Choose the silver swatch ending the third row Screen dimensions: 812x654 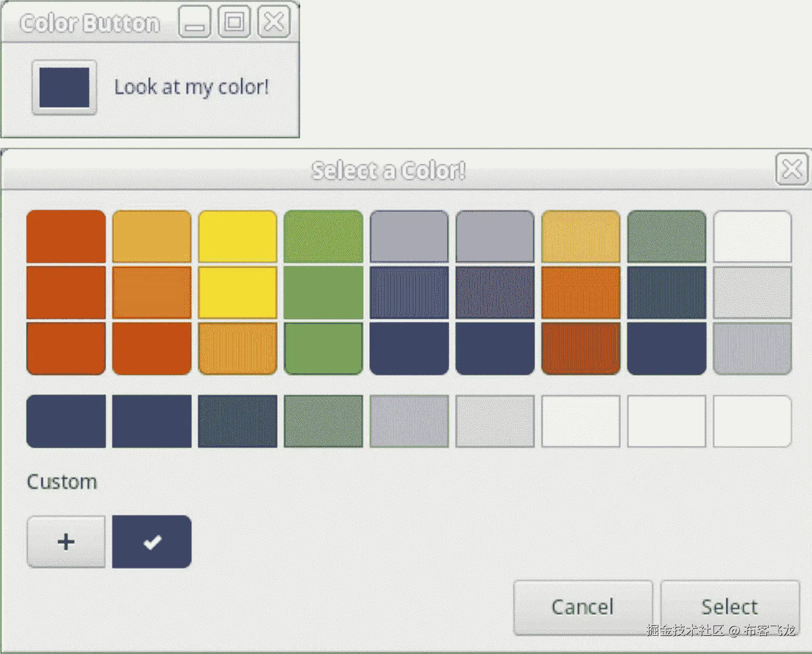[752, 348]
